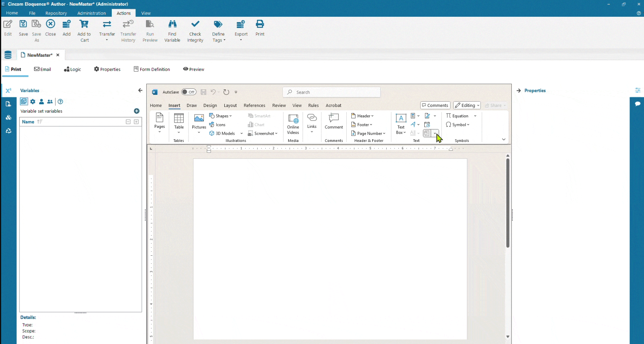Viewport: 644px width, 344px height.
Task: Toggle sort order on the Name column
Action: coord(40,122)
